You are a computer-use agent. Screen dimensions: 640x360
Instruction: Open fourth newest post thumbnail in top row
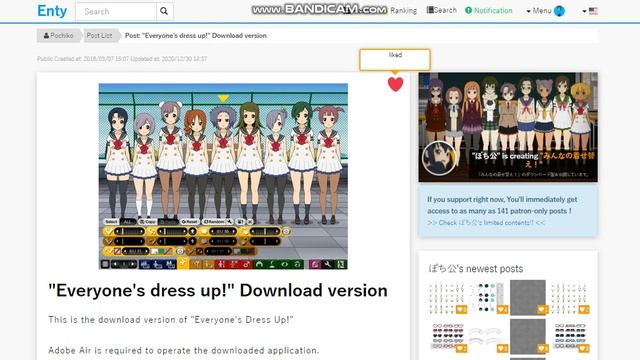569,298
